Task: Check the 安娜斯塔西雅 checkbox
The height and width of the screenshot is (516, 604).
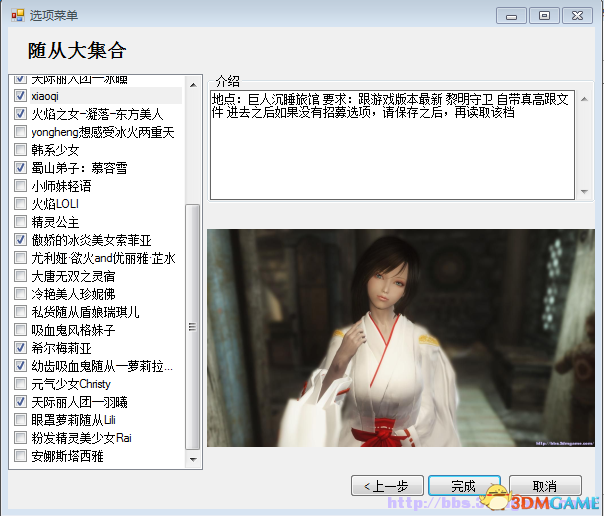Action: (x=20, y=456)
